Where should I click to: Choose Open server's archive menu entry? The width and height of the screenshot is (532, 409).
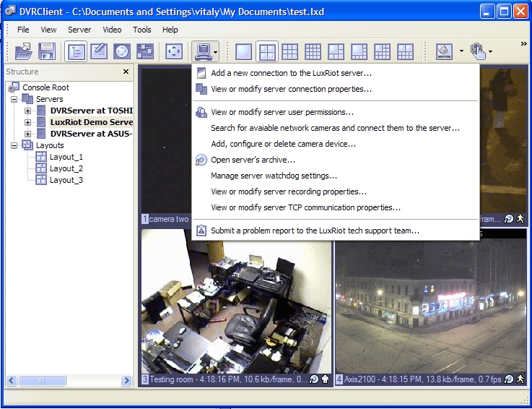tap(253, 160)
